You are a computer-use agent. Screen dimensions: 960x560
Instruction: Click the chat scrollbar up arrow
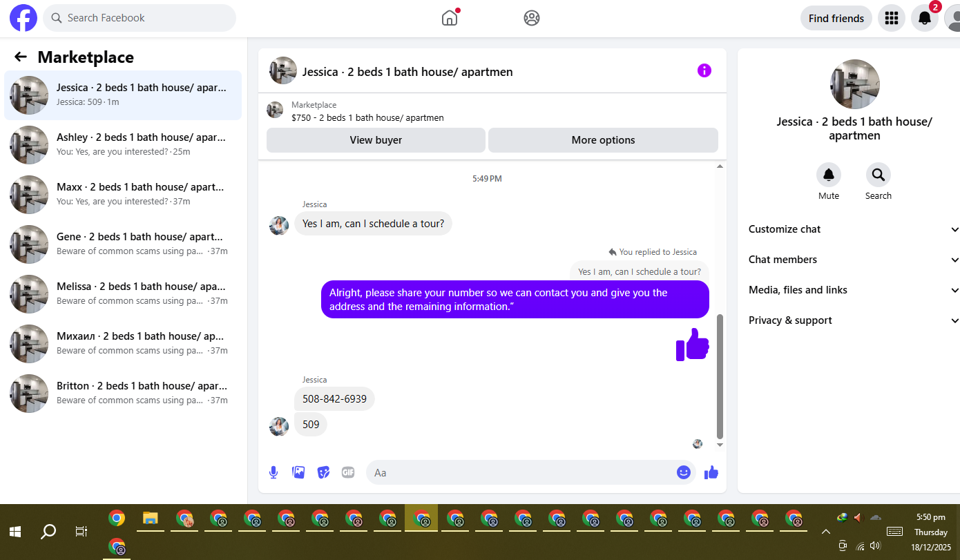[x=720, y=166]
